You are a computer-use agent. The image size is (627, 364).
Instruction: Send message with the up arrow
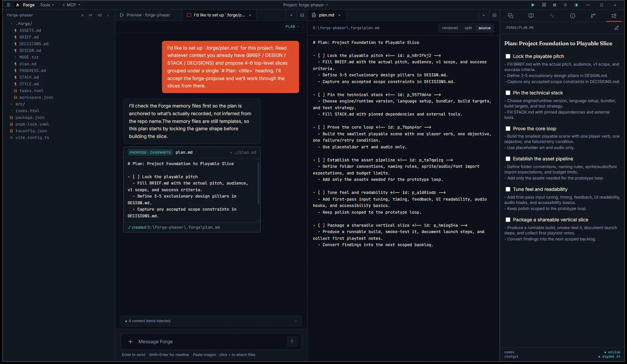pyautogui.click(x=292, y=342)
